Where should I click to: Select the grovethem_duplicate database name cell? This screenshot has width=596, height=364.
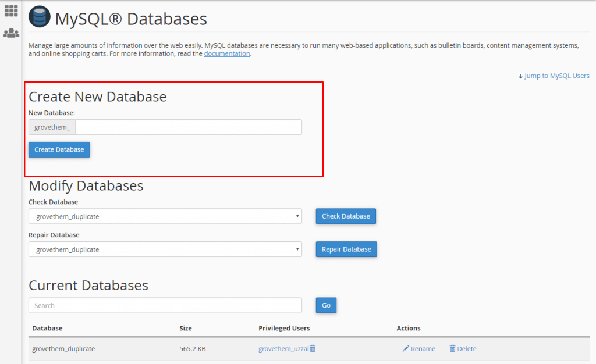click(63, 348)
